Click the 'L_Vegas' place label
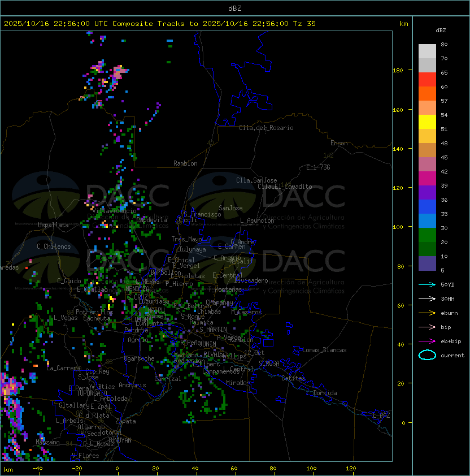470x476 pixels. pyautogui.click(x=66, y=318)
